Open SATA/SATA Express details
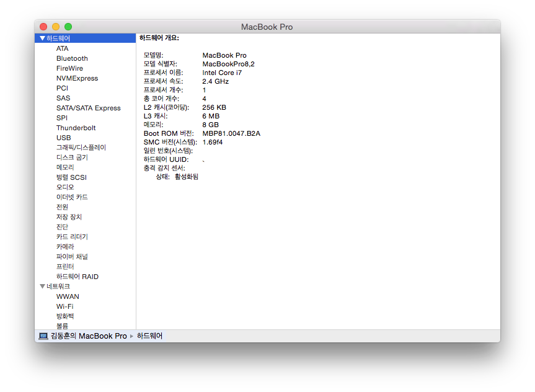Screen dimensions: 535x392 tap(88, 108)
